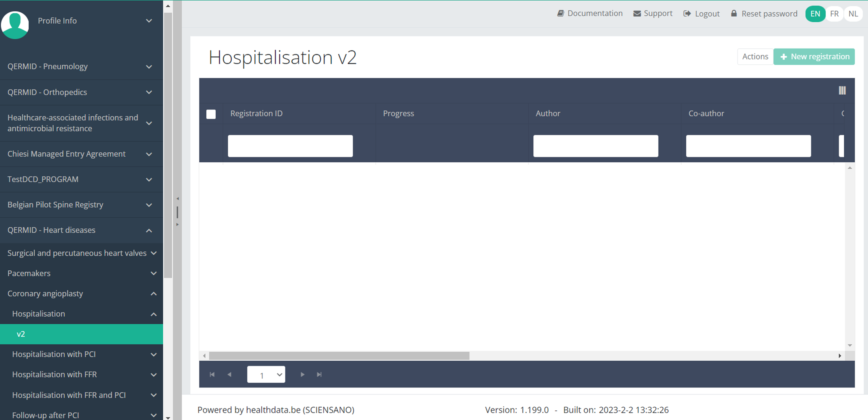Click the Documentation book icon
868x420 pixels.
[560, 14]
